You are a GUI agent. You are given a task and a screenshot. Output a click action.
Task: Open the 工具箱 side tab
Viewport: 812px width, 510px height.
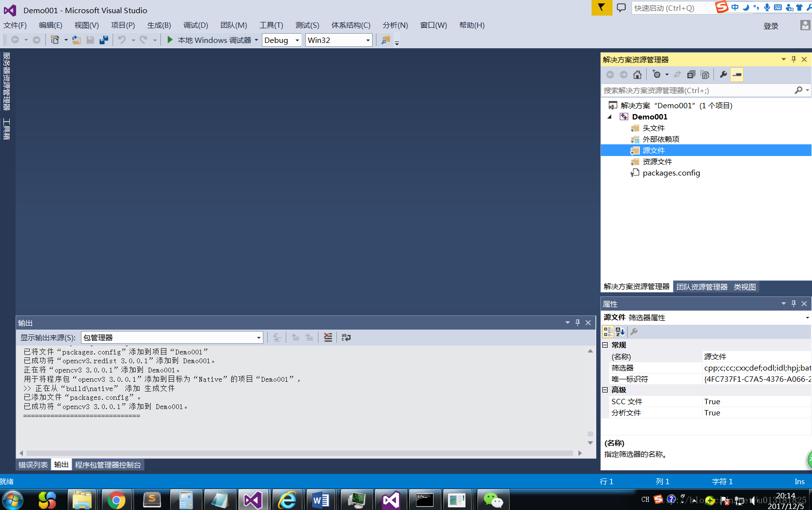tap(6, 129)
